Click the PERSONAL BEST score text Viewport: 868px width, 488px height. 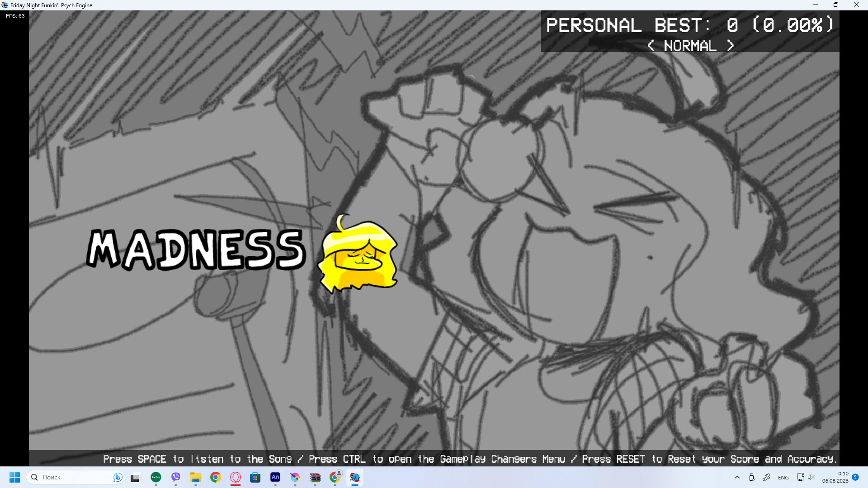690,25
